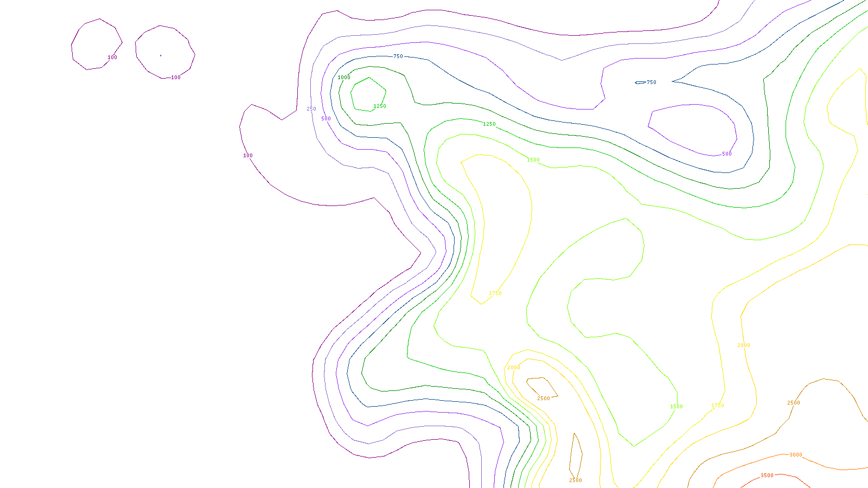This screenshot has width=868, height=488.
Task: Select the 1500 label beside the lower 1750 label
Action: tap(676, 407)
